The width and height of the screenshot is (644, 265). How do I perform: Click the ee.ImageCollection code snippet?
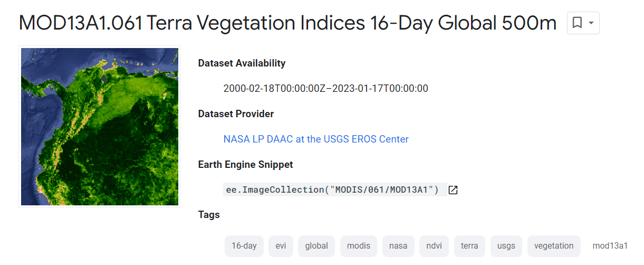332,190
